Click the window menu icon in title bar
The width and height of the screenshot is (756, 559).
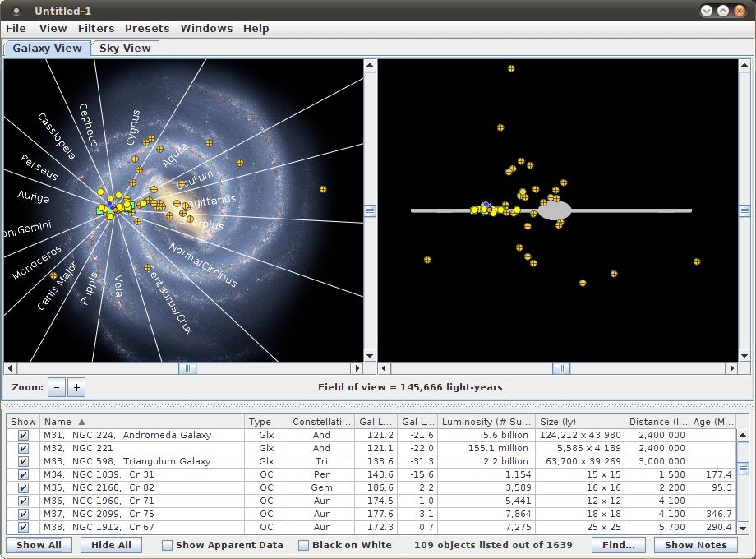click(x=16, y=11)
